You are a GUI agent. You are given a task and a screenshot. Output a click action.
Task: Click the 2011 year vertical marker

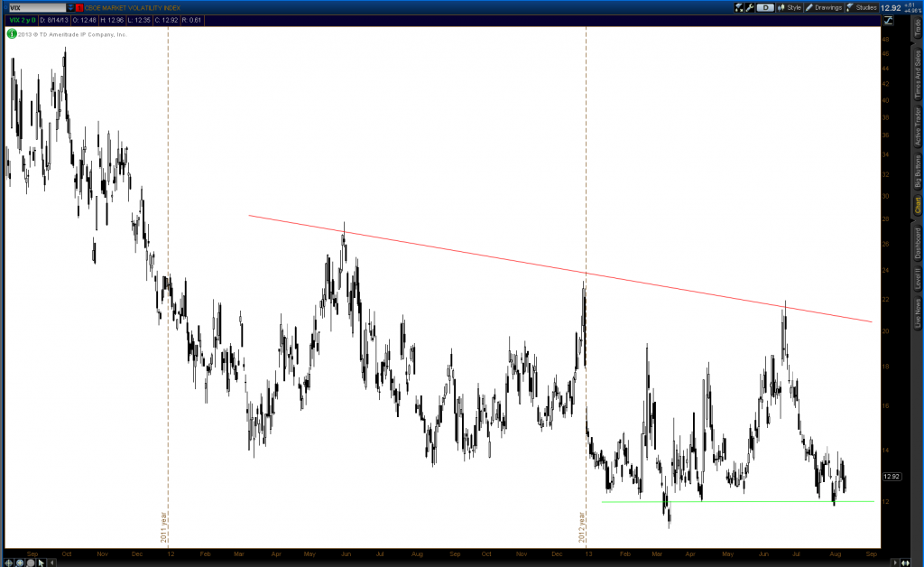click(x=168, y=289)
